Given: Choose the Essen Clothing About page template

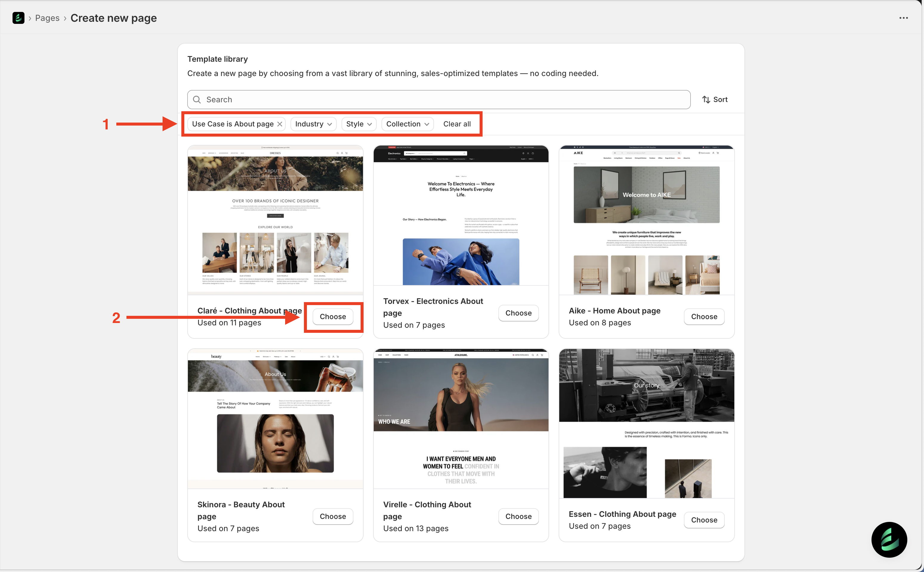Looking at the screenshot, I should pyautogui.click(x=704, y=520).
